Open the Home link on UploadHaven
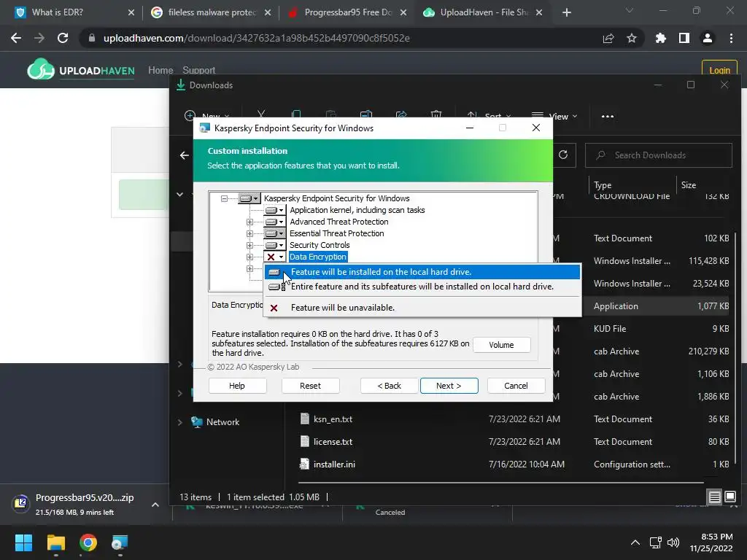The image size is (747, 560). tap(160, 71)
